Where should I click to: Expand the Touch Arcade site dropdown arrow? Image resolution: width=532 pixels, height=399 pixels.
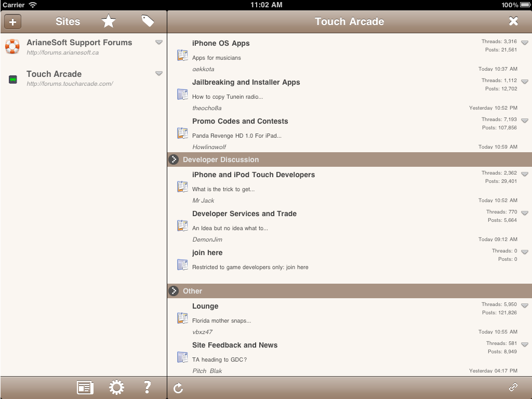click(159, 74)
